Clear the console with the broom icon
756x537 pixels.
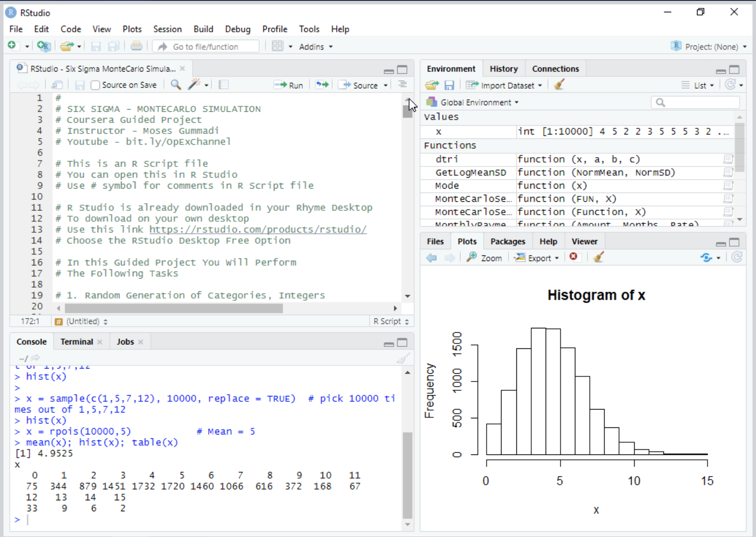402,358
